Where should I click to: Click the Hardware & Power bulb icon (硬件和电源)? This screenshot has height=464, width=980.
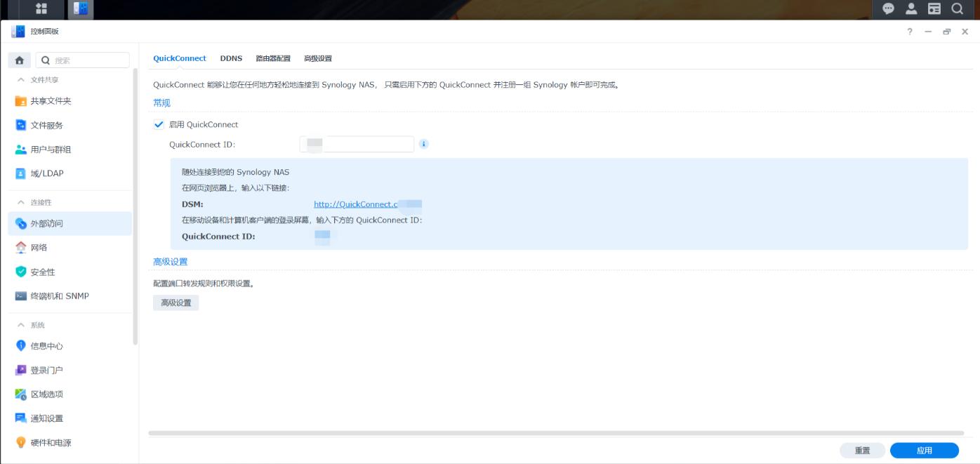[x=21, y=442]
